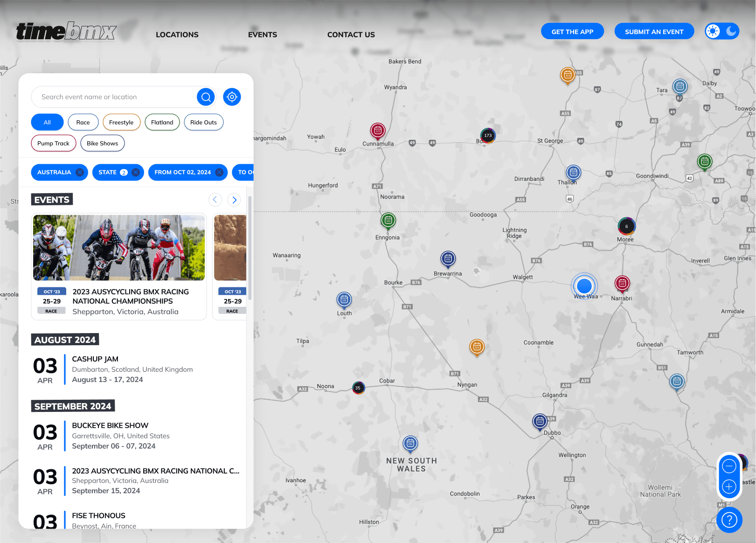
Task: Switch to light mode sun icon
Action: [713, 31]
